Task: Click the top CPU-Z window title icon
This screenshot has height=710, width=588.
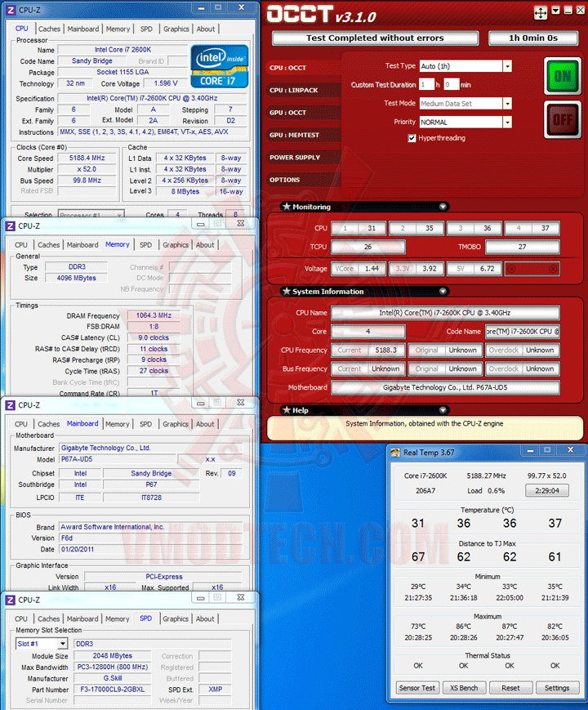Action: tap(11, 10)
